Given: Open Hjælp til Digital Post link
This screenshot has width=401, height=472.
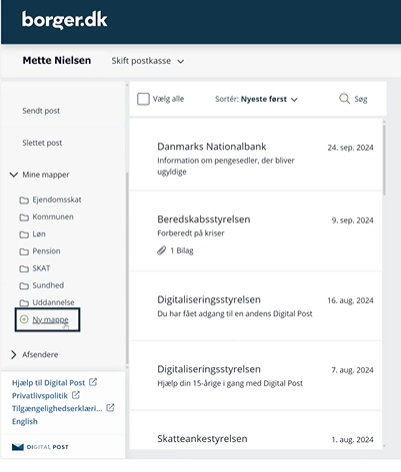Looking at the screenshot, I should [x=48, y=383].
